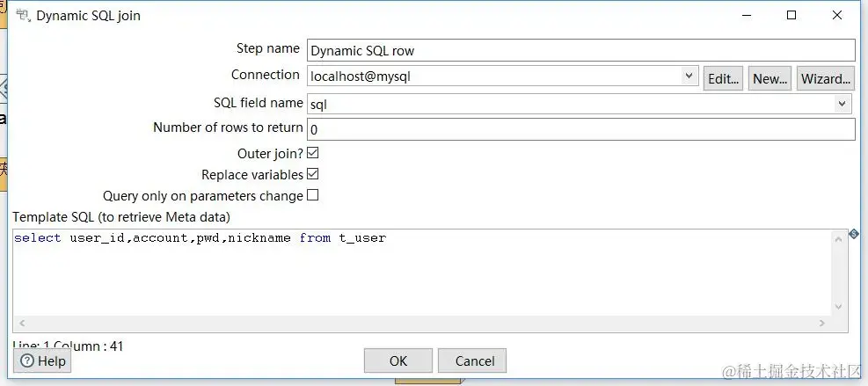Dismiss dialog with Cancel button
This screenshot has height=386, width=868.
[472, 361]
